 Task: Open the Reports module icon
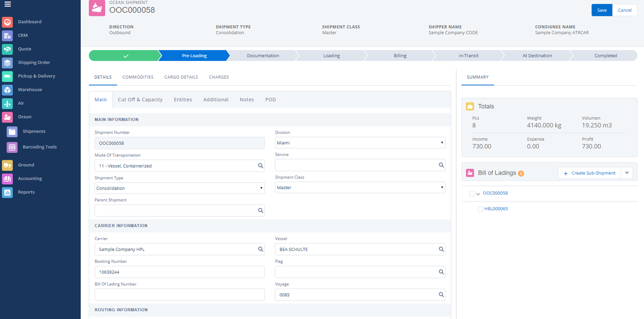point(7,192)
